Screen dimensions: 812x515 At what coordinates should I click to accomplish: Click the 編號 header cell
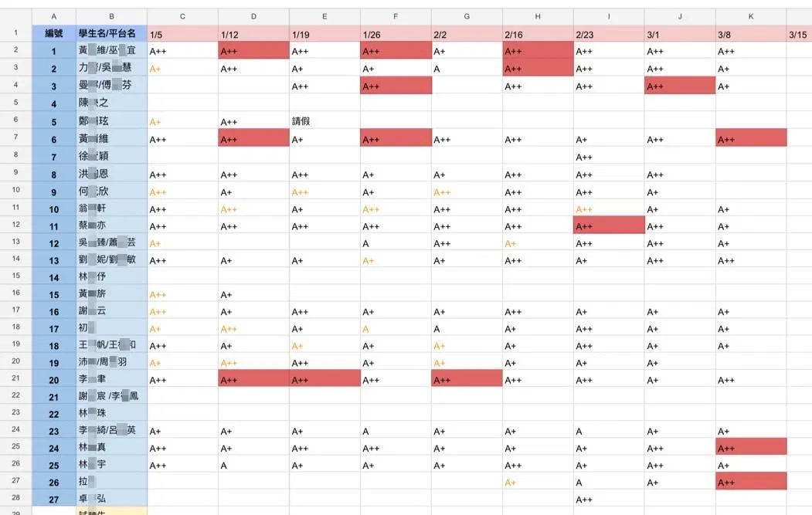click(54, 34)
